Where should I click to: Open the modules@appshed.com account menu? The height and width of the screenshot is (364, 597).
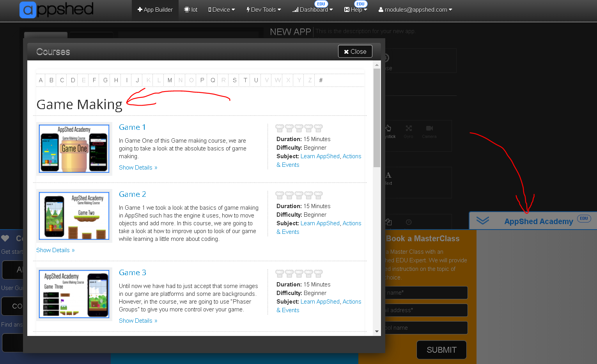click(415, 10)
